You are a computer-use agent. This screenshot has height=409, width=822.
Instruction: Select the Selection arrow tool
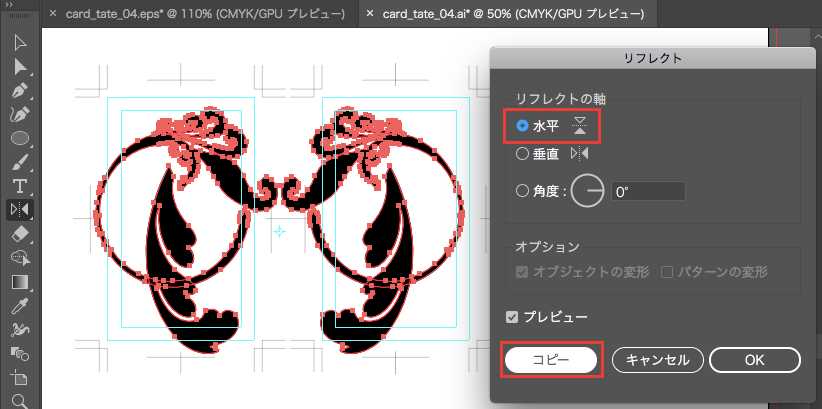(x=19, y=42)
